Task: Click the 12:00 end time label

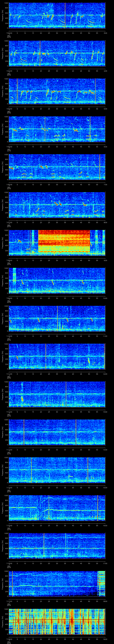Action: point(105,374)
